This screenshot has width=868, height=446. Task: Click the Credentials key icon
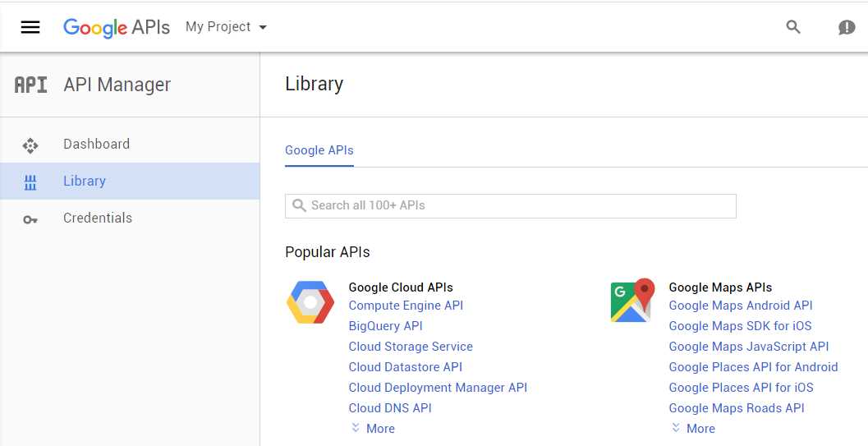coord(30,219)
